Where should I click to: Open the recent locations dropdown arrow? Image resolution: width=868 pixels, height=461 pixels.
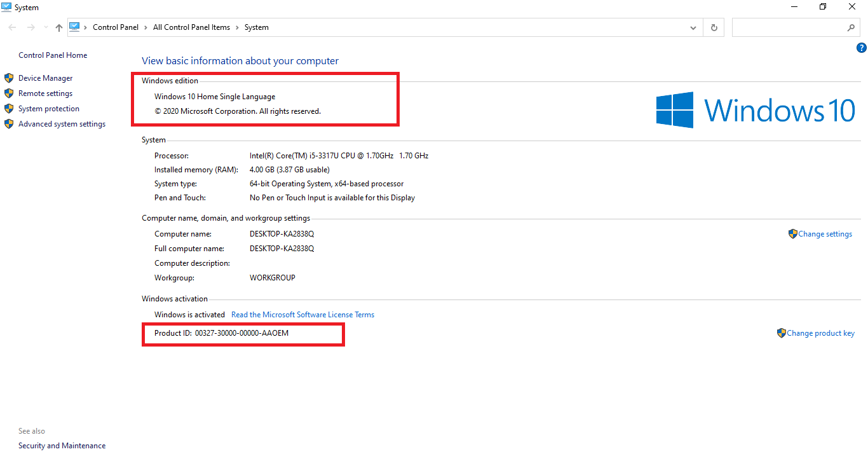(46, 28)
